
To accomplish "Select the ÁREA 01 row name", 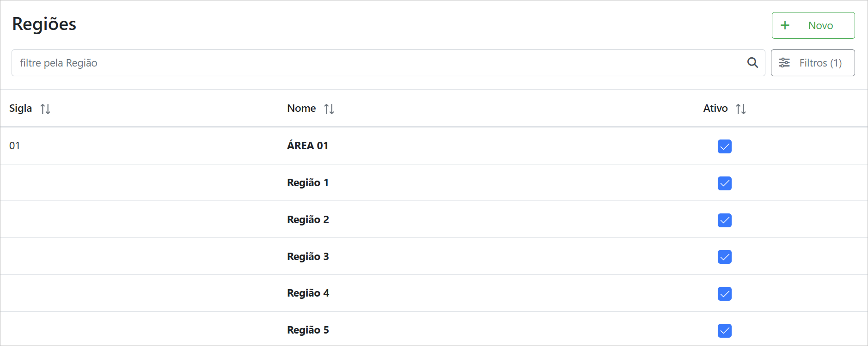I will click(307, 146).
